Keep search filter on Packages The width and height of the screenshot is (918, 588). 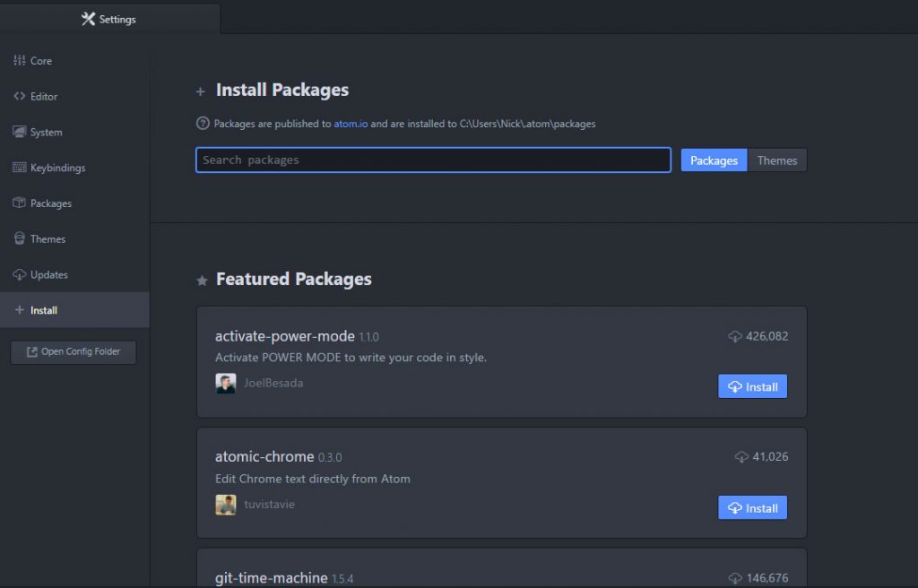(x=713, y=160)
